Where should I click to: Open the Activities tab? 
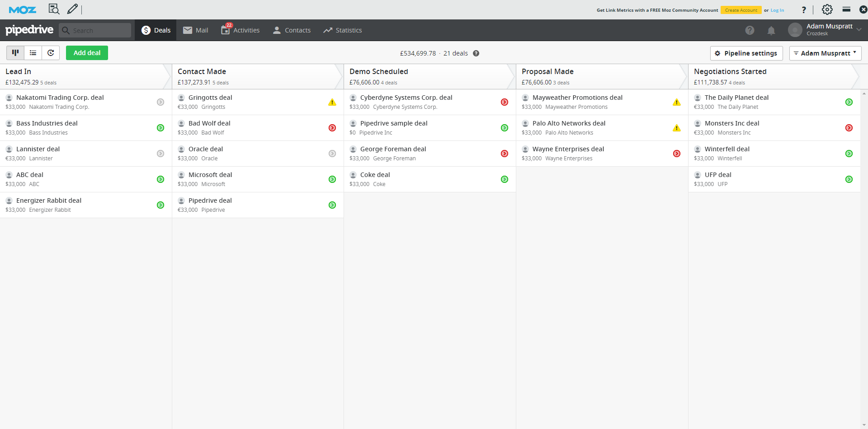pyautogui.click(x=240, y=30)
